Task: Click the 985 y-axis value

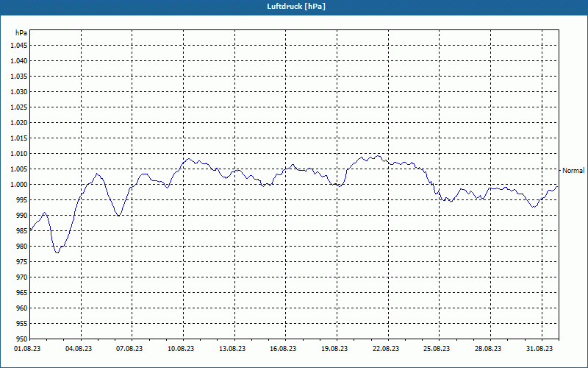Action: (x=21, y=230)
